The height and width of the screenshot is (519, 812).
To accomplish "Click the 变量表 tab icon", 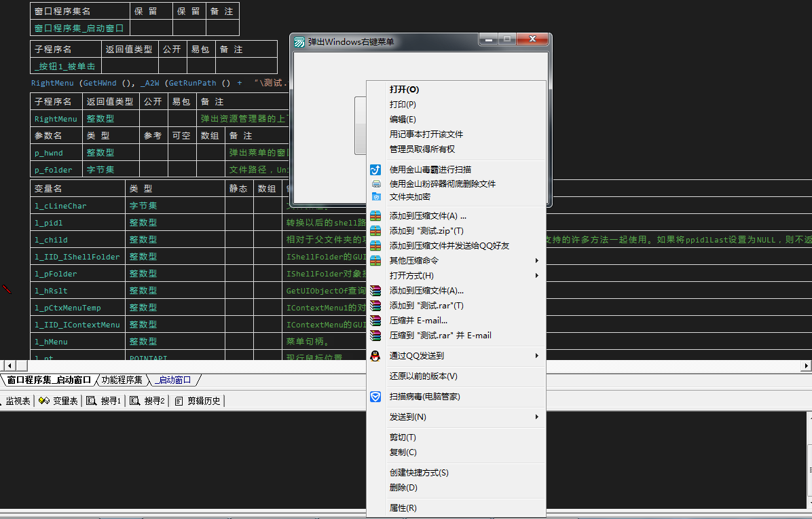I will (x=44, y=401).
